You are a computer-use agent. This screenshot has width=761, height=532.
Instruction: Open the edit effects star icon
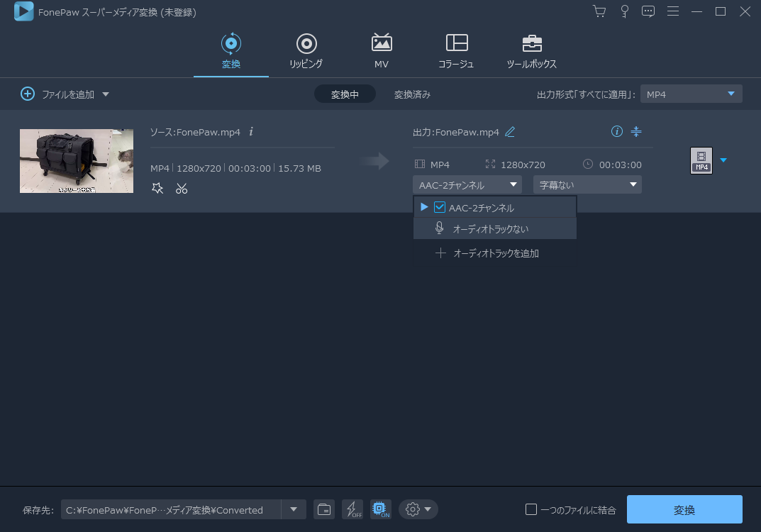tap(157, 189)
